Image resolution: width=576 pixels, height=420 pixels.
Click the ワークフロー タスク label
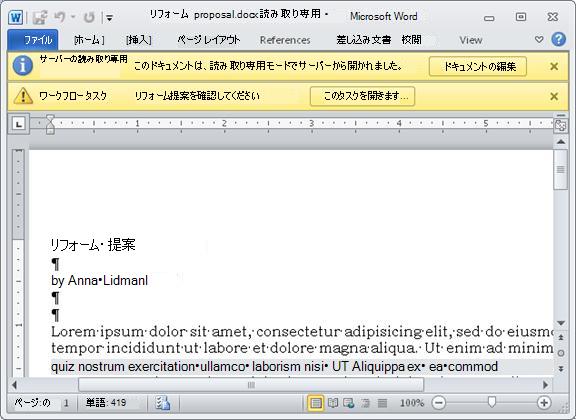[73, 96]
